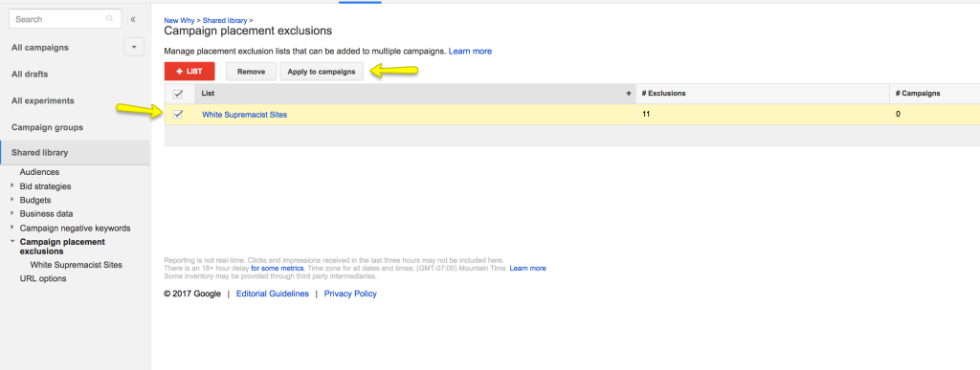Screen dimensions: 980x370
Task: Expand Campaign negative keywords arrow
Action: [x=12, y=228]
